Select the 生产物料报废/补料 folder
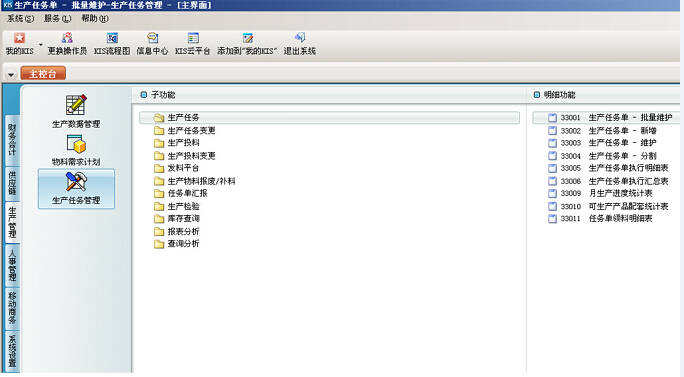 click(195, 181)
